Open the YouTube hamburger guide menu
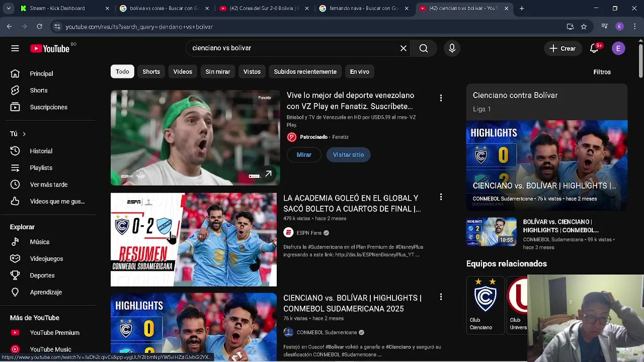The height and width of the screenshot is (362, 644). click(15, 48)
